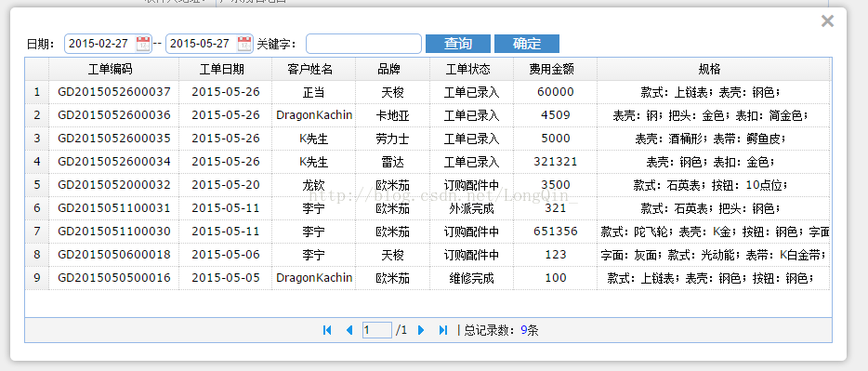Click date cell 2015-05-05
The height and width of the screenshot is (371, 868).
point(226,277)
